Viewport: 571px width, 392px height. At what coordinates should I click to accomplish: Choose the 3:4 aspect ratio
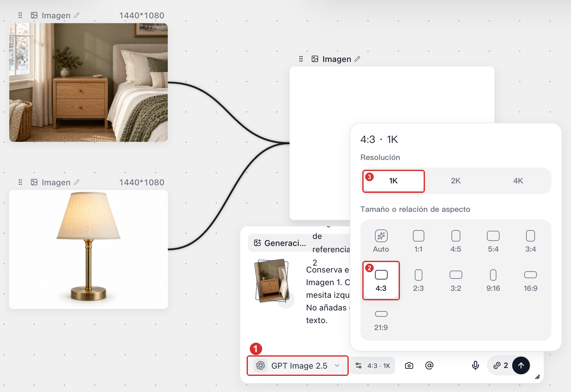[530, 242]
